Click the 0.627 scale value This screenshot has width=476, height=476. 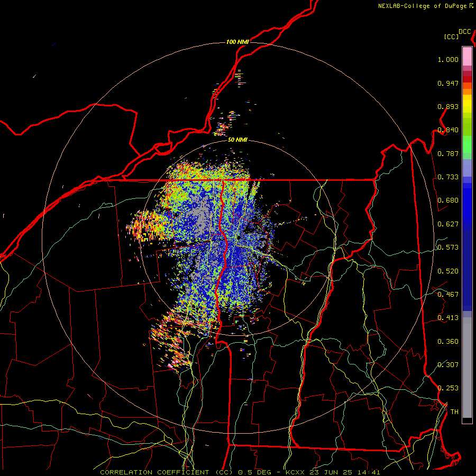point(448,224)
